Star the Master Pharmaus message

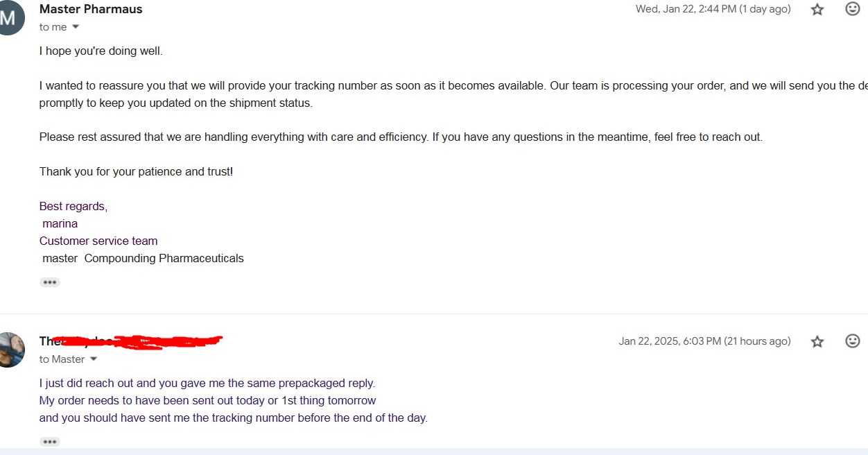point(817,10)
